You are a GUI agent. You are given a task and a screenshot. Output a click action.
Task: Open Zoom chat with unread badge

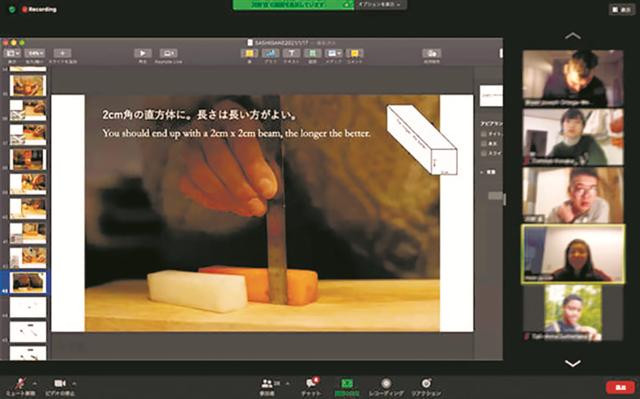(311, 386)
